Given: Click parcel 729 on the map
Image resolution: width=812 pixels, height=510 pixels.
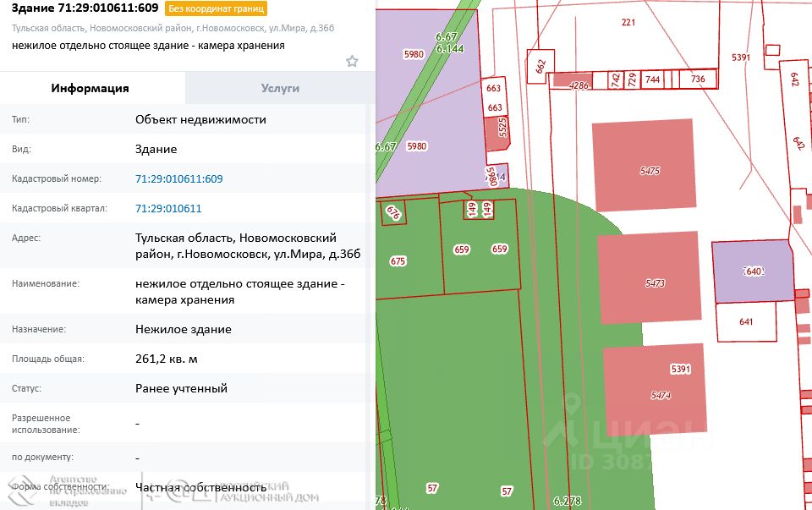Looking at the screenshot, I should [633, 80].
